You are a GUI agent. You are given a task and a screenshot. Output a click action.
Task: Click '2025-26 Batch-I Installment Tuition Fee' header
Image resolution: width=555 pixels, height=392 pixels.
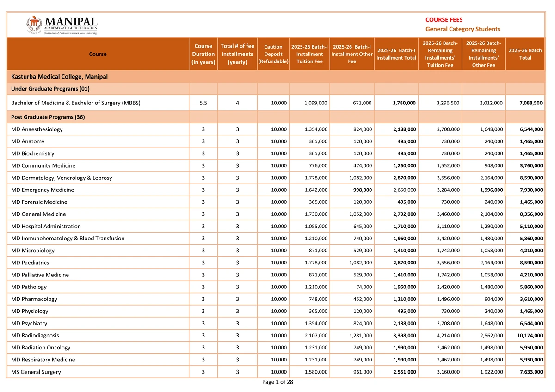(309, 54)
